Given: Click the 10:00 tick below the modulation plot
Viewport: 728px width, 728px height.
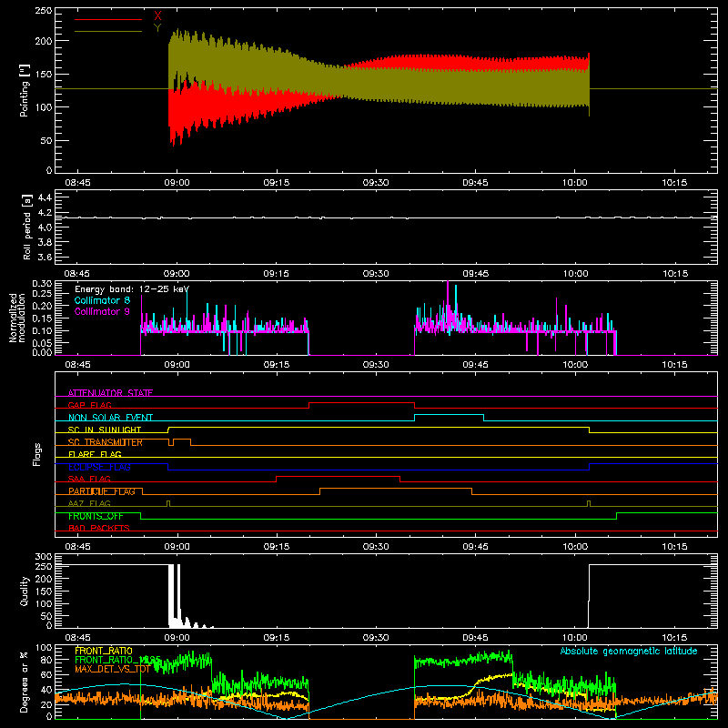Looking at the screenshot, I should 575,365.
